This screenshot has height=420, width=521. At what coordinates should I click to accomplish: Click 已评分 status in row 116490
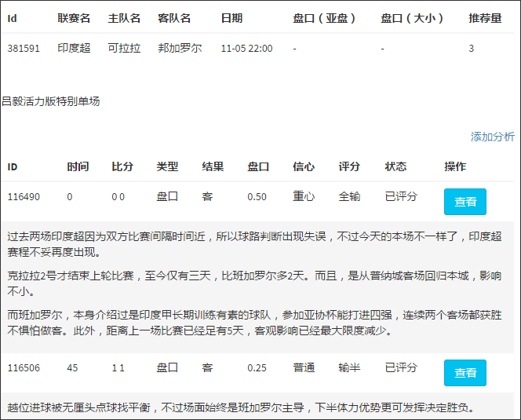401,196
